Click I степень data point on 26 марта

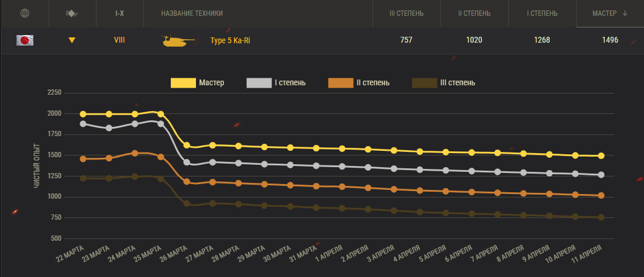(x=187, y=162)
